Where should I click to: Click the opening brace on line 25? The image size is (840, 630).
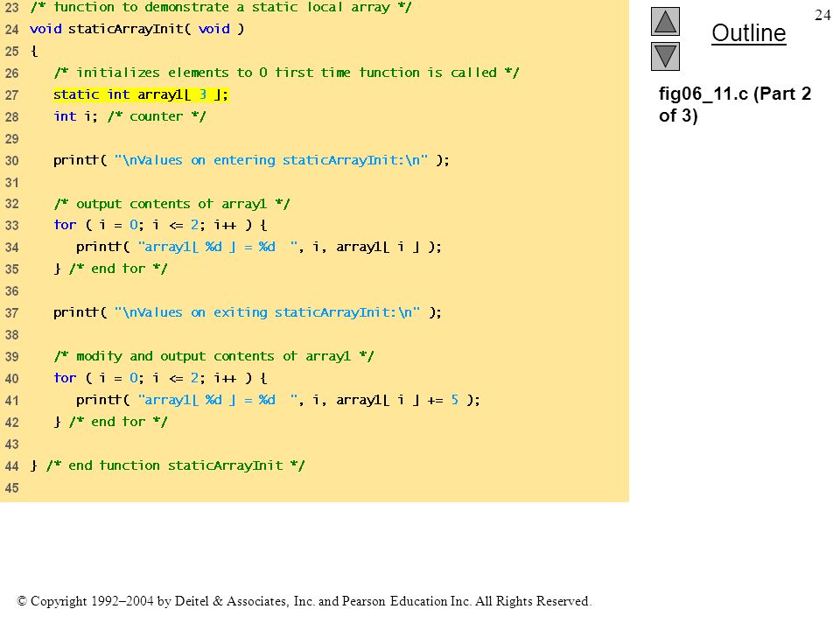pyautogui.click(x=34, y=52)
